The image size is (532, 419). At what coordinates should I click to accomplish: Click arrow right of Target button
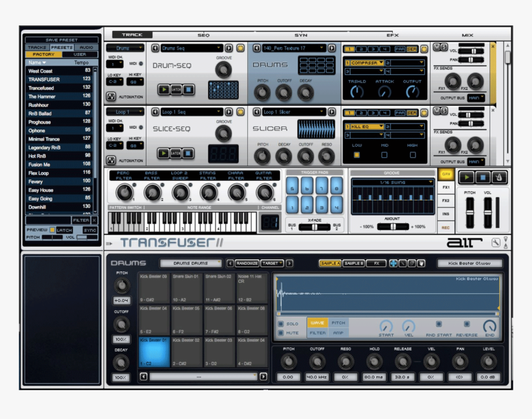(290, 263)
